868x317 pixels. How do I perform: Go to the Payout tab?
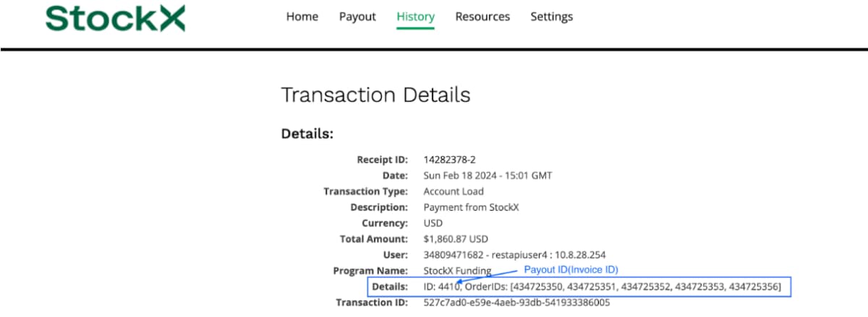tap(357, 17)
